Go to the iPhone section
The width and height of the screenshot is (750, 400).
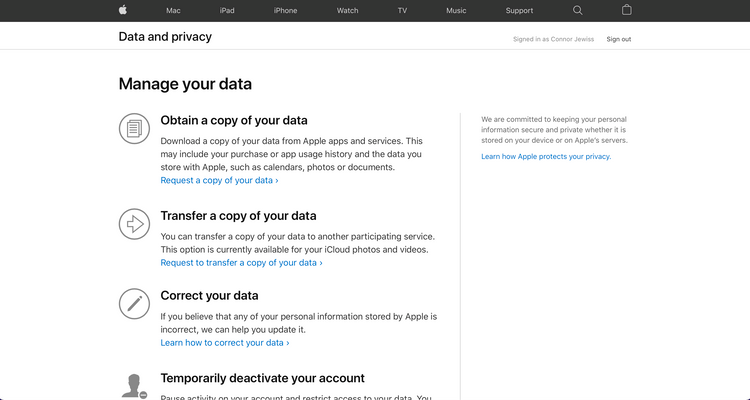(286, 11)
